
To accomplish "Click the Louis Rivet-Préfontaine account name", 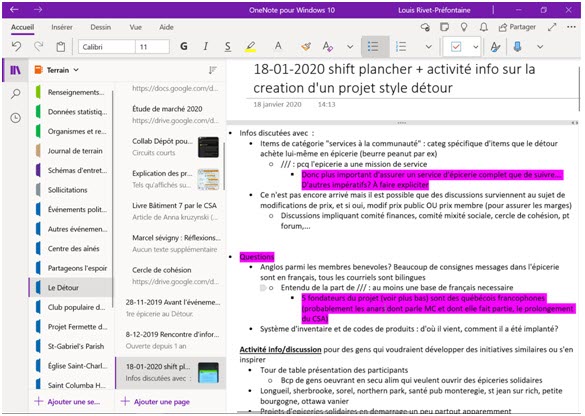I will tap(434, 10).
